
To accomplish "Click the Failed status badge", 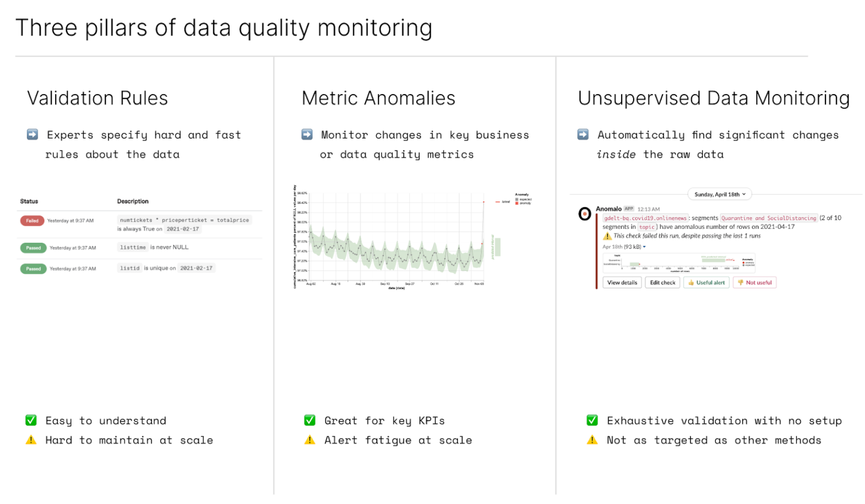I will point(32,220).
